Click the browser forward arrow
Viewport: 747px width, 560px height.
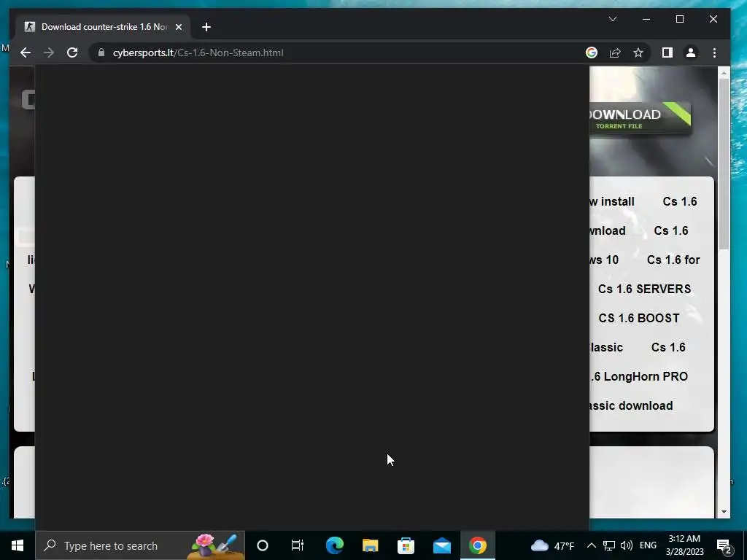[x=49, y=52]
